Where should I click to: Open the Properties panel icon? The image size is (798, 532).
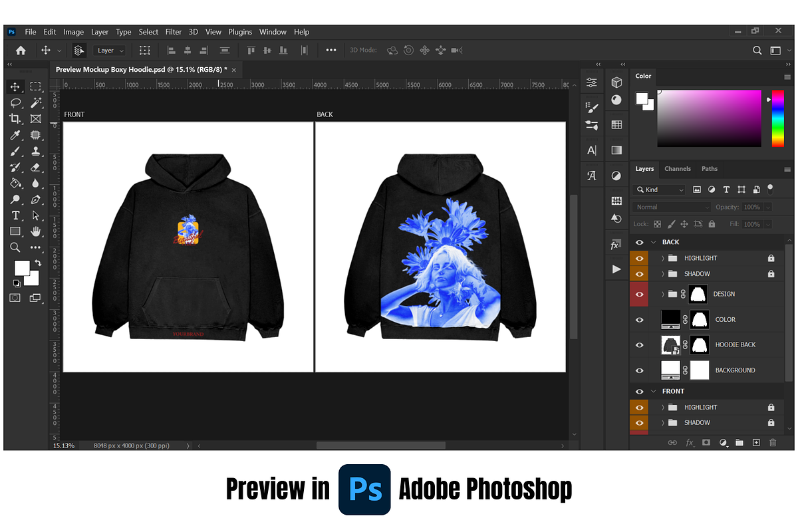[x=592, y=82]
